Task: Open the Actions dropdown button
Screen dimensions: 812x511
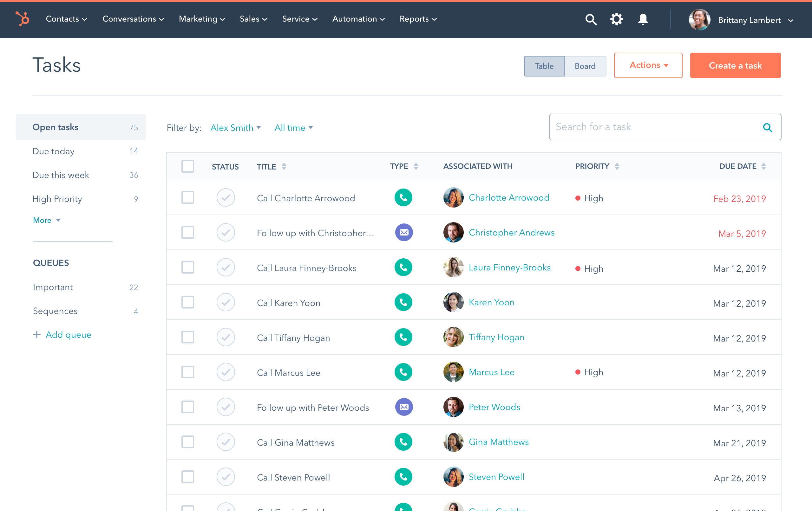Action: pos(648,65)
